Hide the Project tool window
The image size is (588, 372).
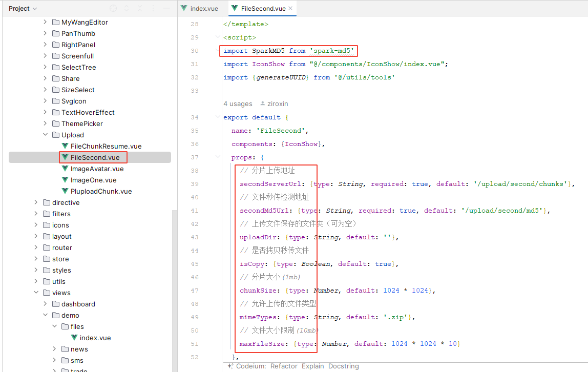point(167,8)
